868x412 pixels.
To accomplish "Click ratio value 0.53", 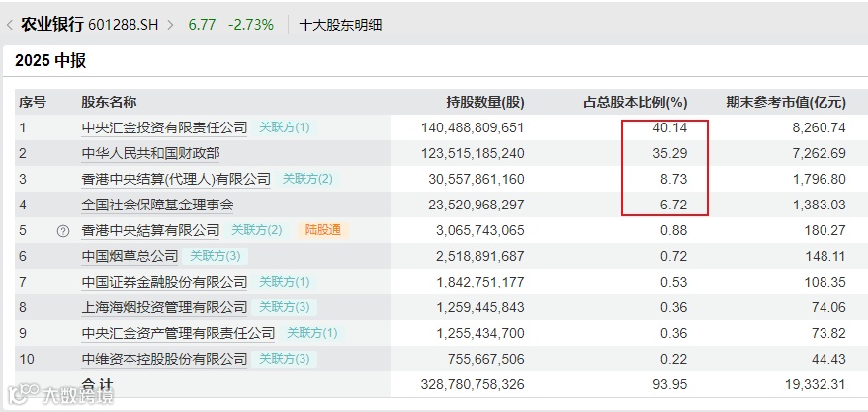I will 673,282.
